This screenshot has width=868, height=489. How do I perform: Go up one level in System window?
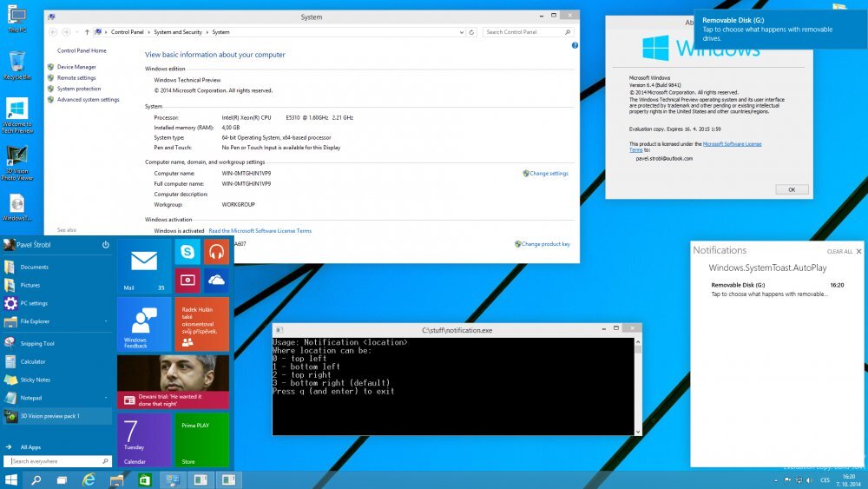click(87, 32)
